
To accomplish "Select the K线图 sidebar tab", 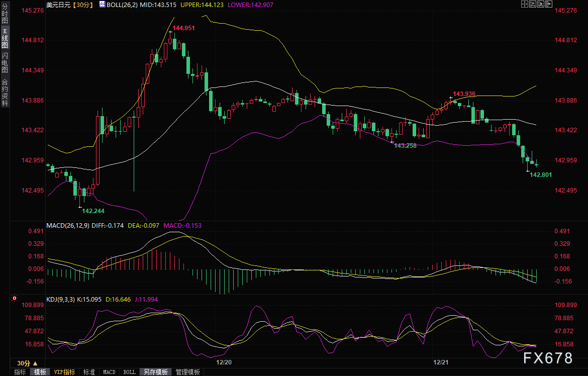I will tap(5, 39).
